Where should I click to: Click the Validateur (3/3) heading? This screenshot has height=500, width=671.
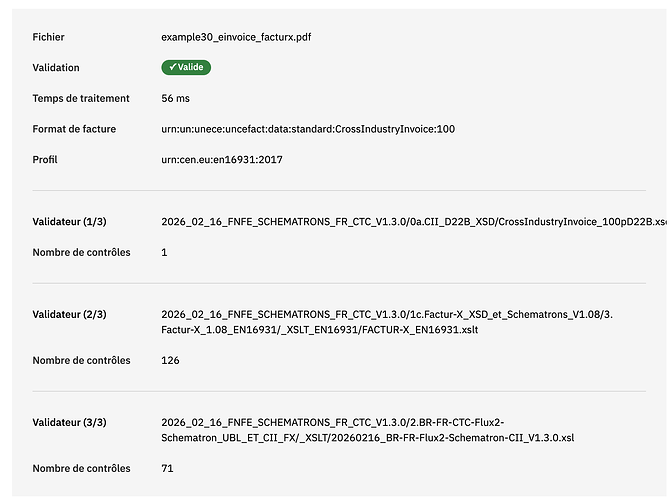[69, 423]
